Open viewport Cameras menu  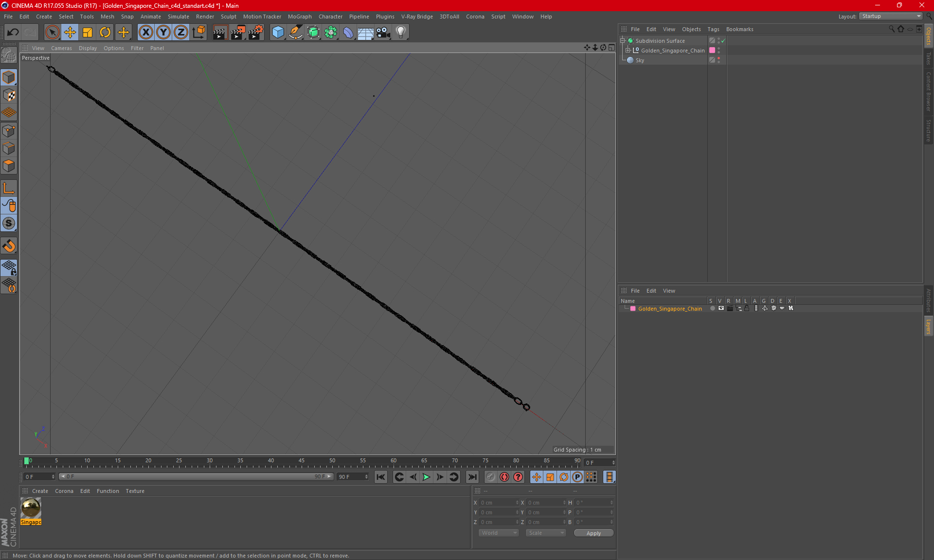pos(61,48)
